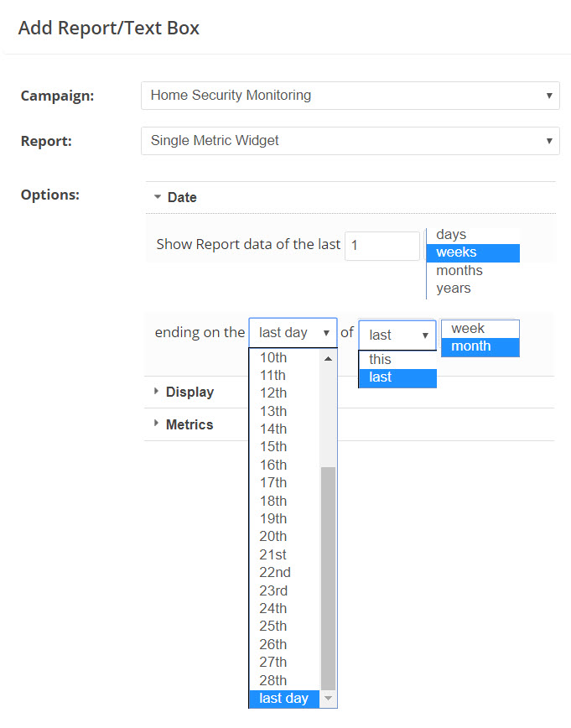Choose 'this' in the this/last list

click(x=380, y=359)
